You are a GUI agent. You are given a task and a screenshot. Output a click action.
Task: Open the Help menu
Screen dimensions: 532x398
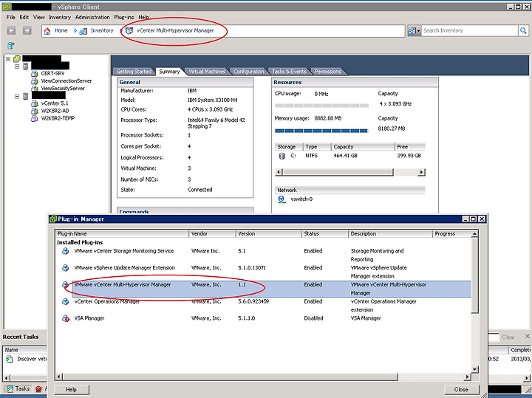[143, 17]
